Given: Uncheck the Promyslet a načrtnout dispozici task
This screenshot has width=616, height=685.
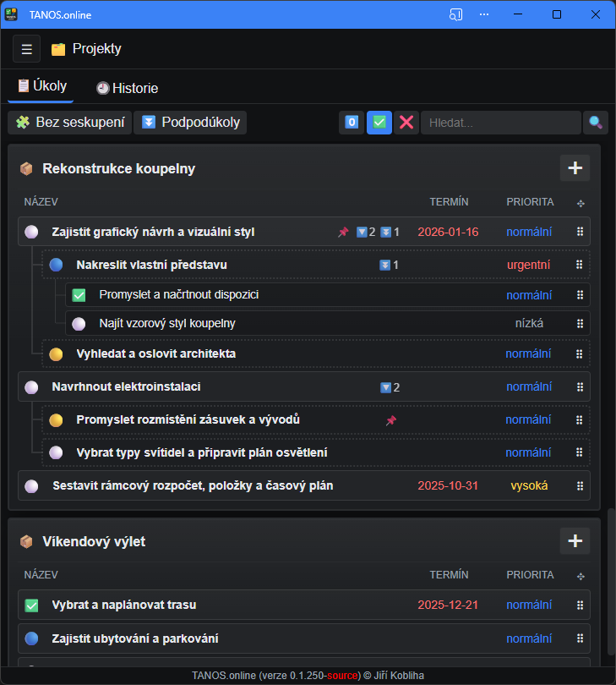Looking at the screenshot, I should 79,295.
